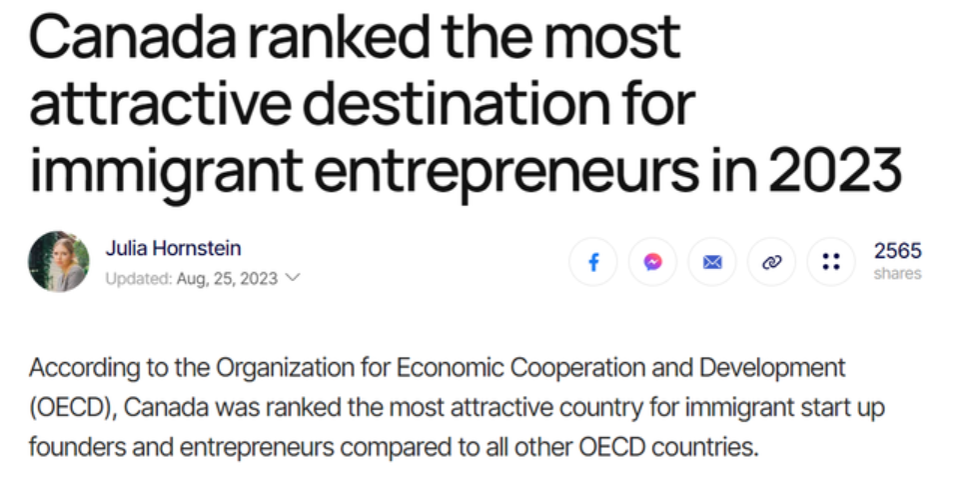Open more sharing options grid icon
980x485 pixels.
pyautogui.click(x=830, y=262)
